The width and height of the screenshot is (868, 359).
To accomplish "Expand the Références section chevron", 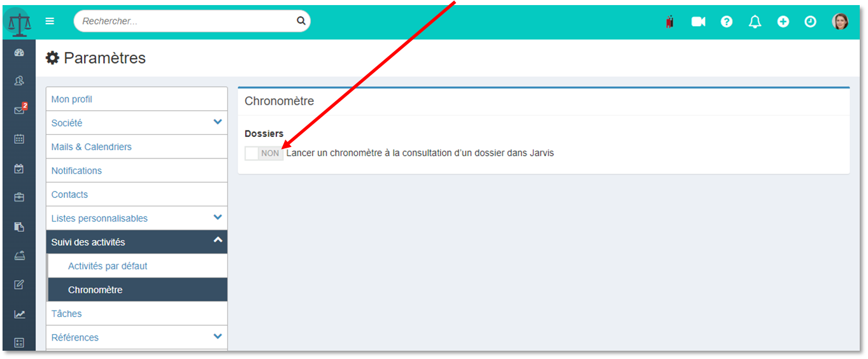I will click(218, 337).
